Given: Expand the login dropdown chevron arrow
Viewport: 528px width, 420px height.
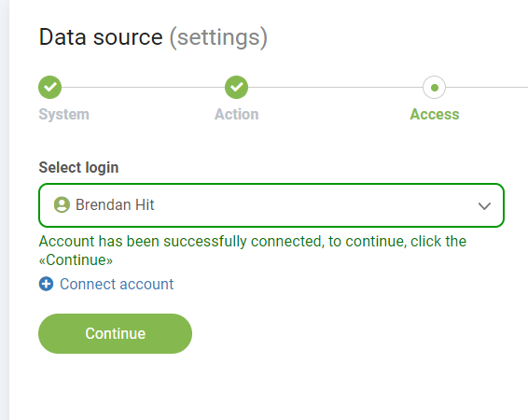Looking at the screenshot, I should pos(484,205).
